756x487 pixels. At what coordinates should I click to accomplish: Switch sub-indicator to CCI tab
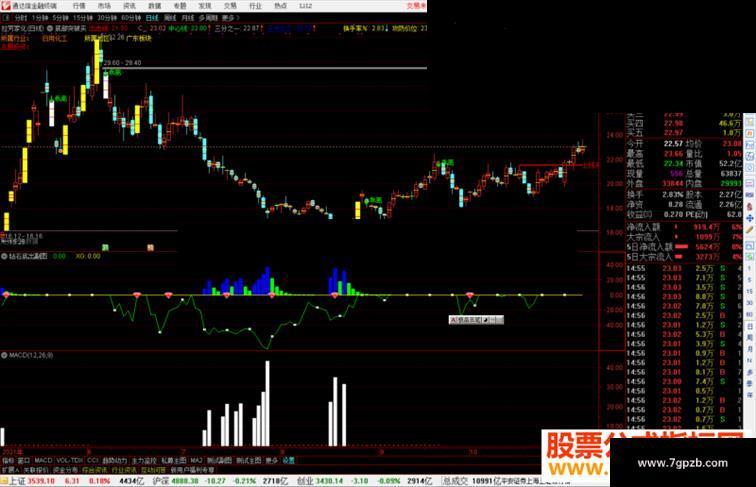(x=93, y=460)
